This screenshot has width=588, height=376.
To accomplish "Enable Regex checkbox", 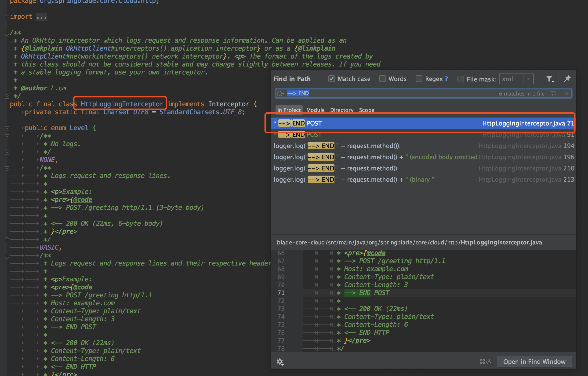I will pos(419,79).
